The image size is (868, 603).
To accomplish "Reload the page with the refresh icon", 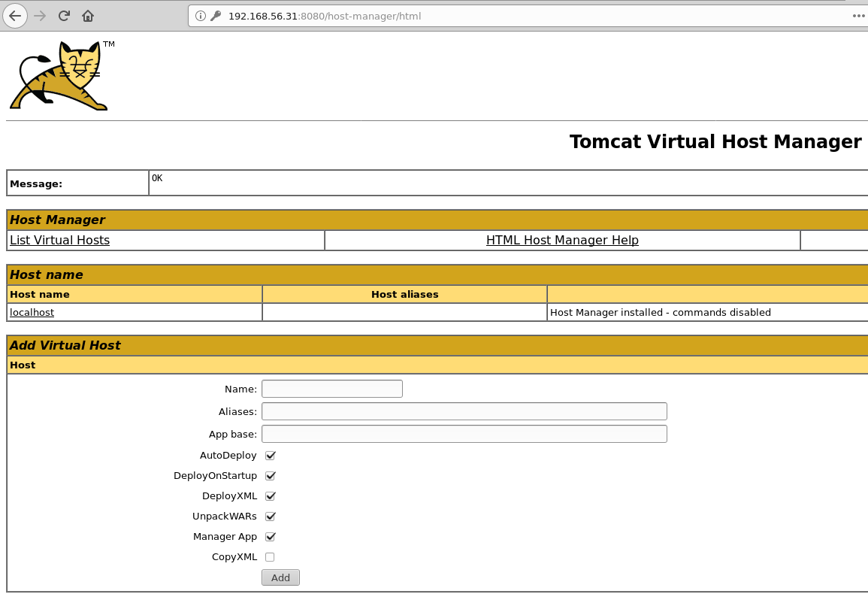I will tap(64, 16).
